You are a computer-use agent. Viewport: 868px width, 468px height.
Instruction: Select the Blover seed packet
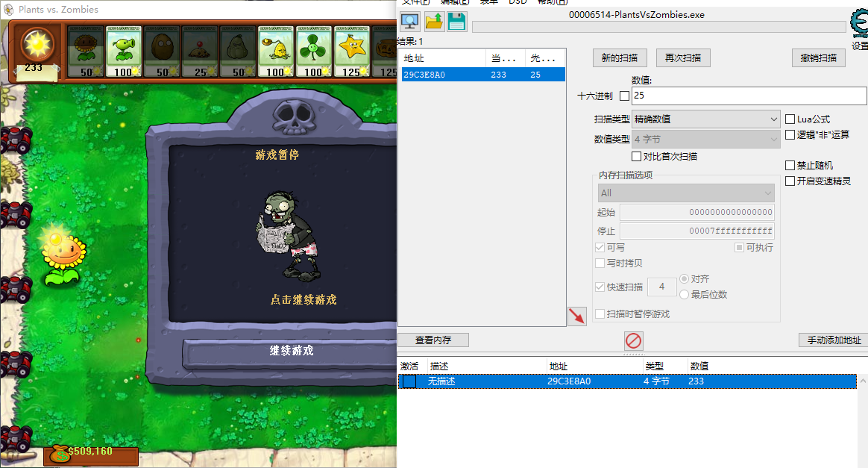pos(314,51)
